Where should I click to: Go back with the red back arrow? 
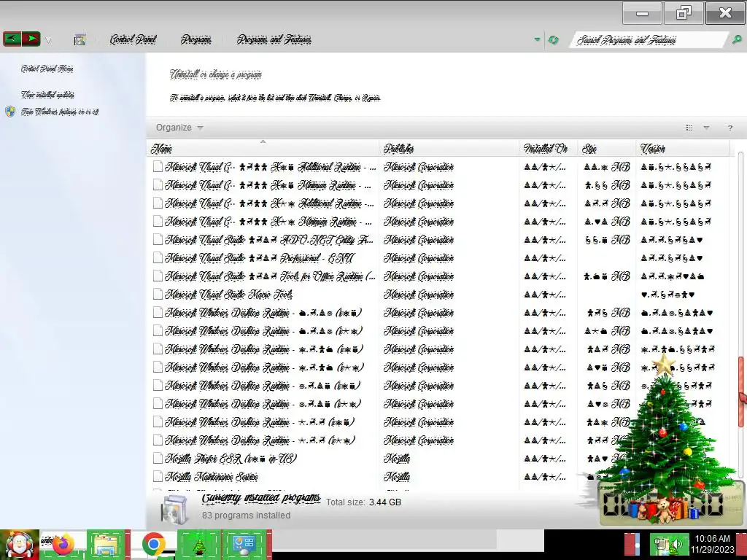coord(12,39)
